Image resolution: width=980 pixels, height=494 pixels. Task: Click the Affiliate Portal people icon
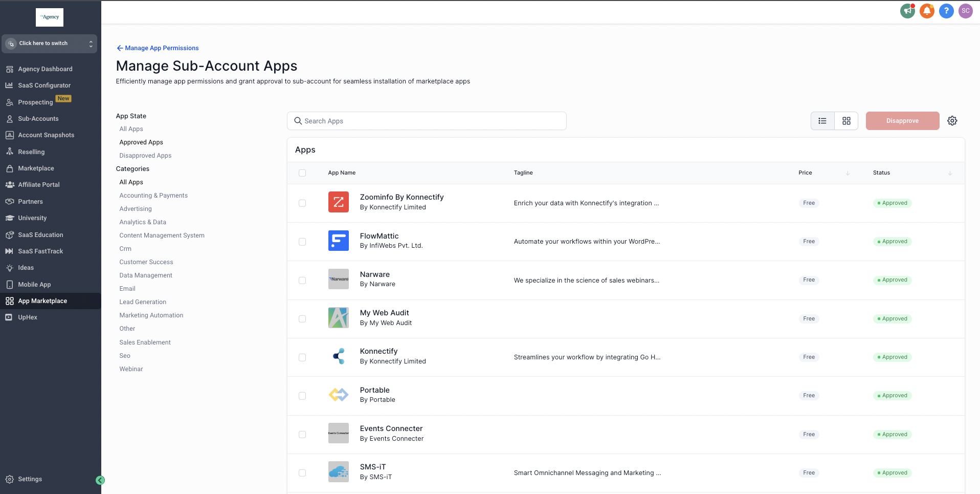point(10,185)
